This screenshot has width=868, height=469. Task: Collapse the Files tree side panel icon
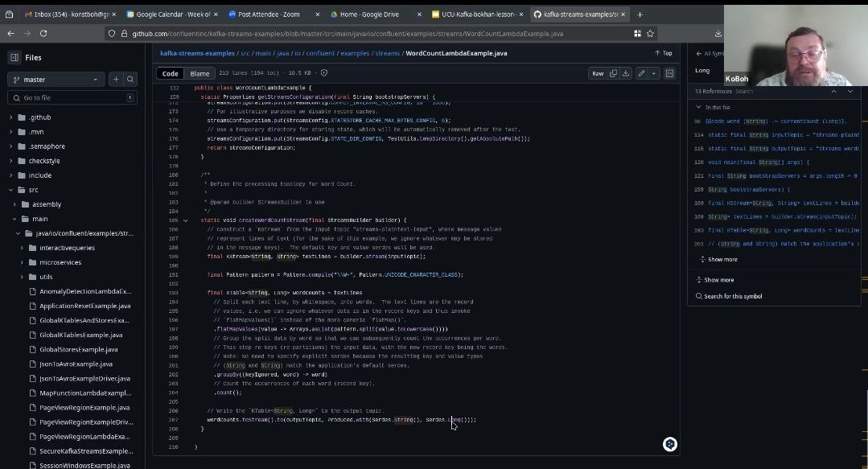14,58
